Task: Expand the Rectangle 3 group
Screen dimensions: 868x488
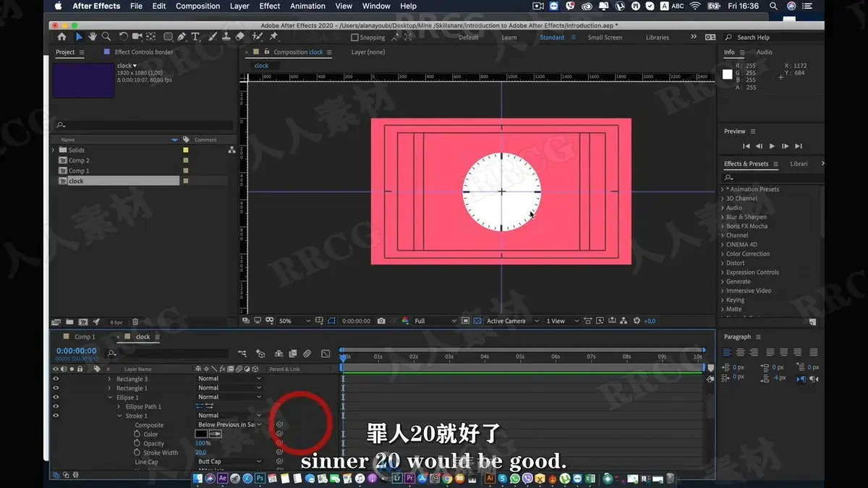Action: (110, 379)
